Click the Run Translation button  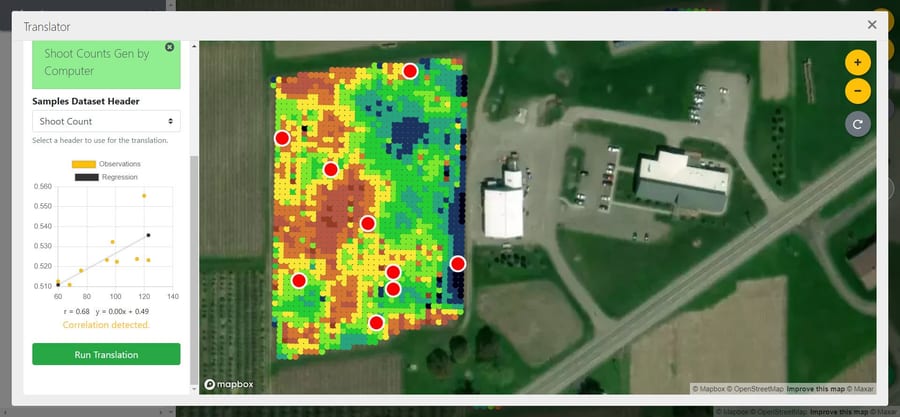pos(106,354)
